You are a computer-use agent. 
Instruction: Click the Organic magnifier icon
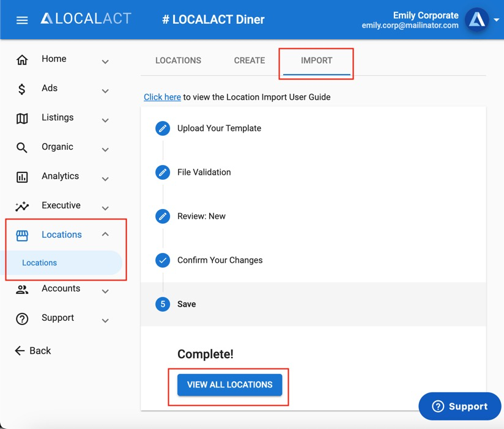pos(22,148)
